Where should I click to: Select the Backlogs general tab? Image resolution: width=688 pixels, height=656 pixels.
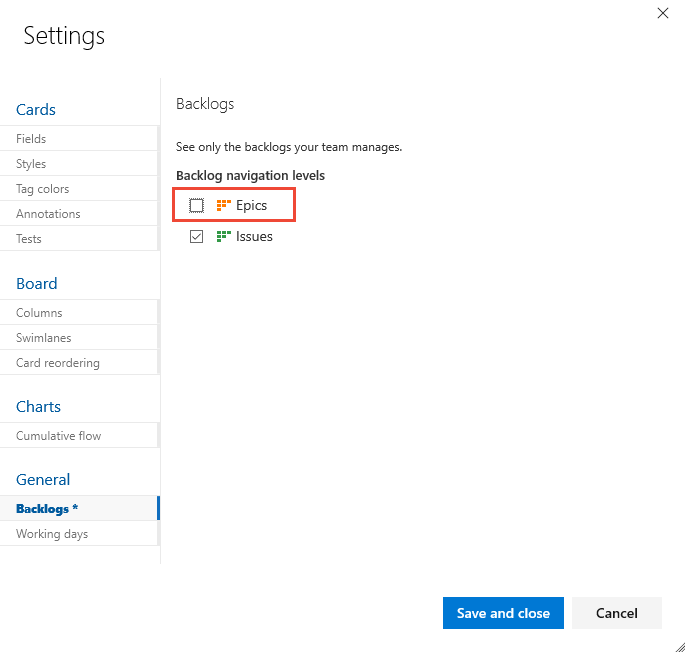click(79, 509)
